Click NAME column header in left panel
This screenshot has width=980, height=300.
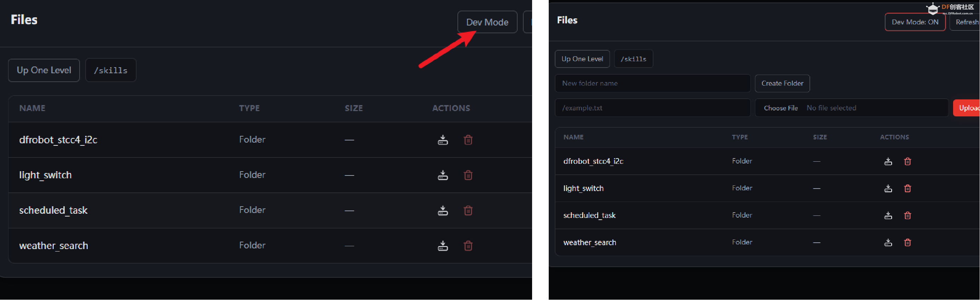tap(32, 108)
